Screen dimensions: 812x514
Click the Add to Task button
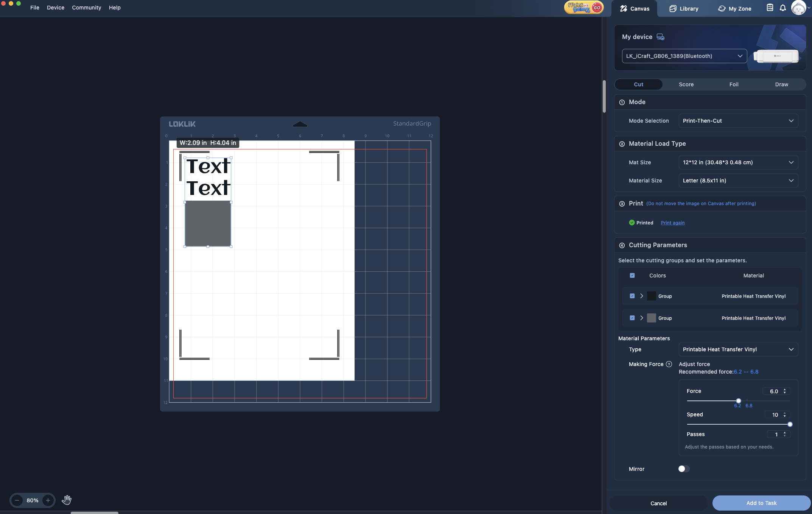(761, 503)
